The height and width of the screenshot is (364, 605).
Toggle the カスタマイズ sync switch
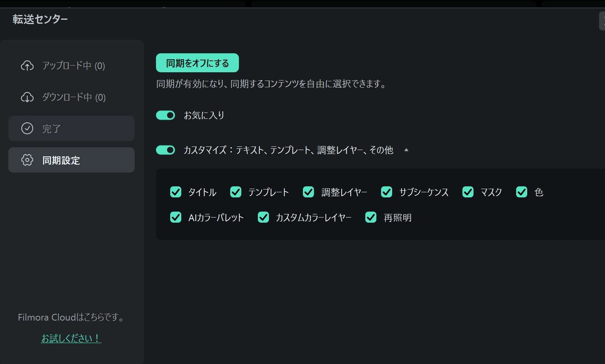click(165, 150)
